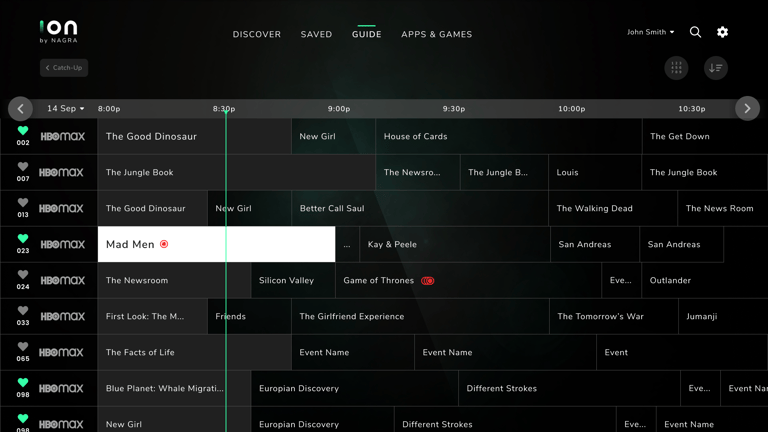Viewport: 768px width, 432px height.
Task: Switch to the grid view icon
Action: click(676, 68)
